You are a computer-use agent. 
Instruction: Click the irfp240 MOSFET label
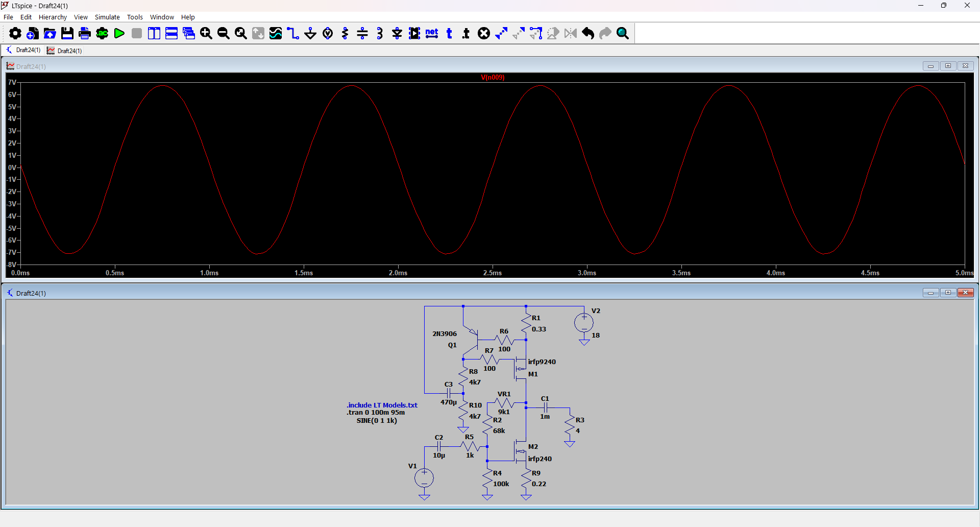(540, 459)
